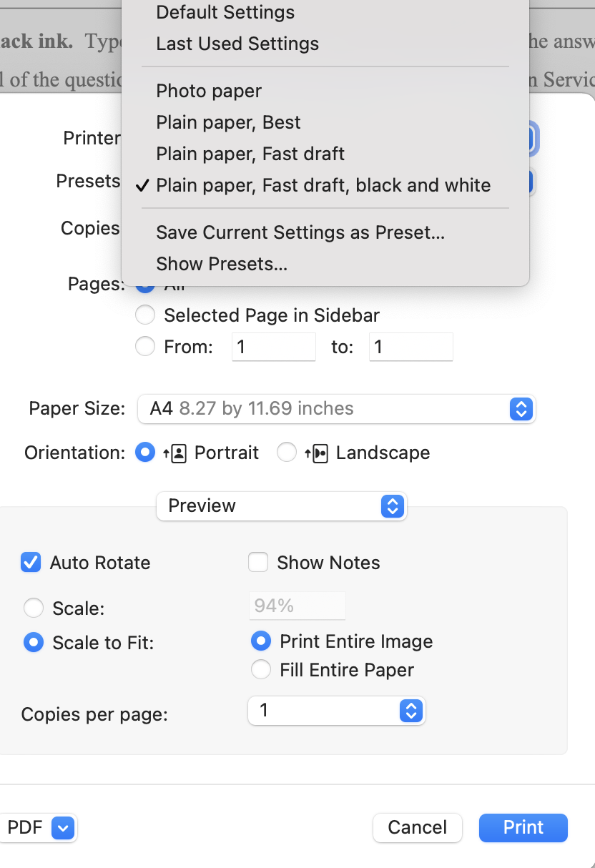Open the Show Presets menu entry
The height and width of the screenshot is (868, 595).
click(x=222, y=265)
